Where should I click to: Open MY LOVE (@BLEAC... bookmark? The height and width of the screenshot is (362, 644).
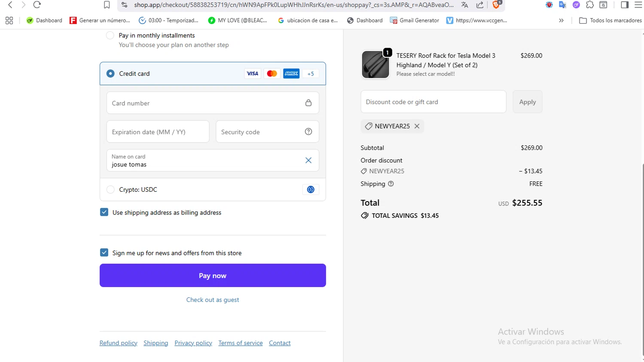(x=238, y=21)
